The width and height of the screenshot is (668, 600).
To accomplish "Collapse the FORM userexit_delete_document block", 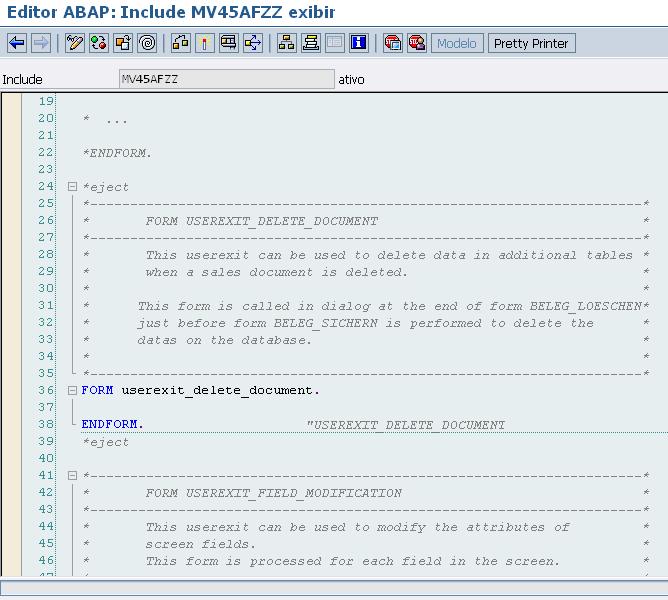I will click(x=72, y=391).
